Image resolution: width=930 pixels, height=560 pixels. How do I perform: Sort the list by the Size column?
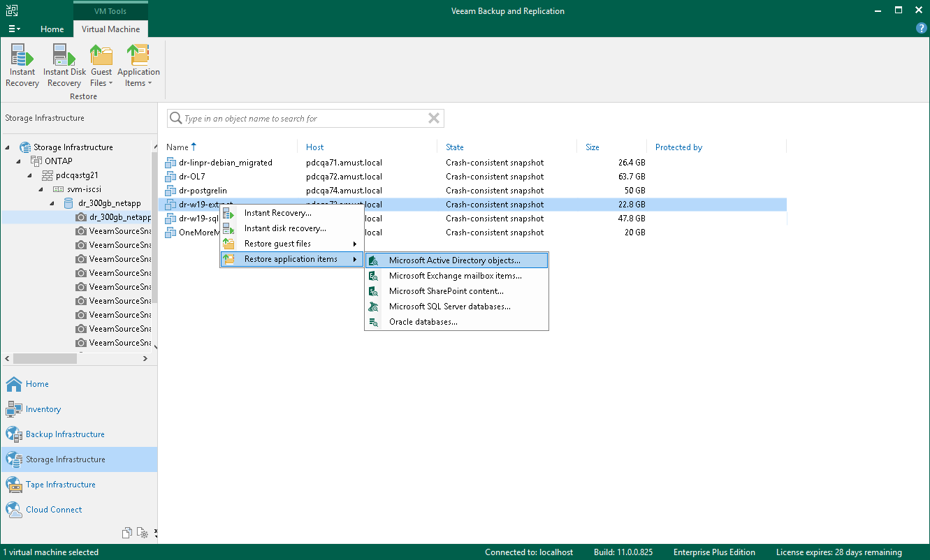click(x=593, y=147)
